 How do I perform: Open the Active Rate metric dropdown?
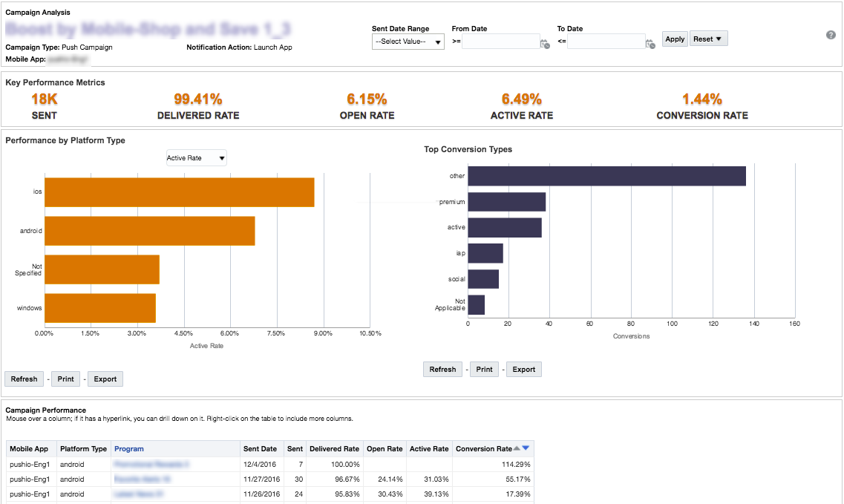196,158
